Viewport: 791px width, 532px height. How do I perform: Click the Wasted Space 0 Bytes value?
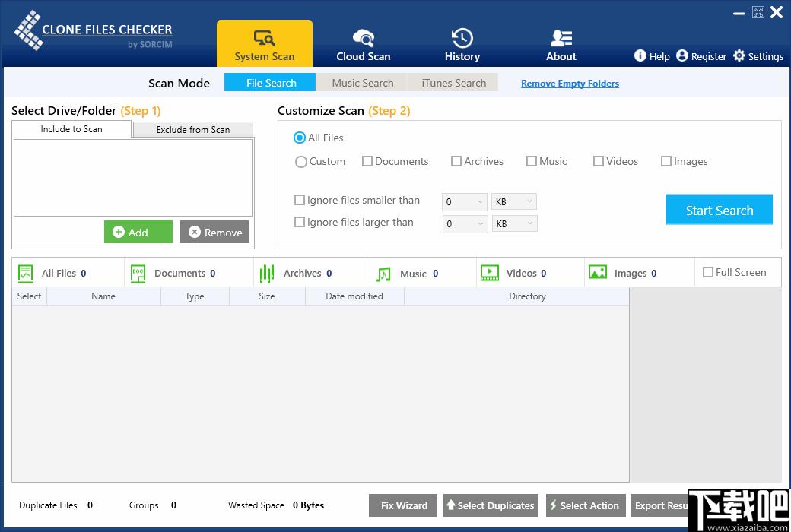[308, 505]
